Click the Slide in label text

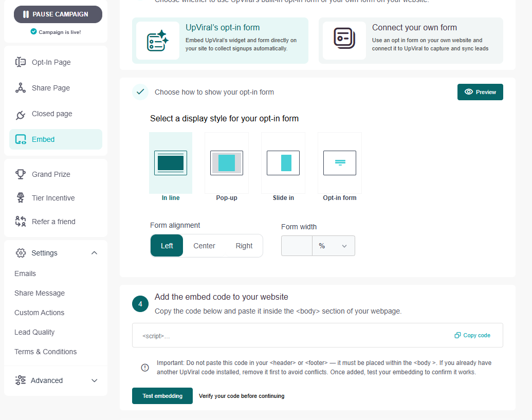pos(283,198)
